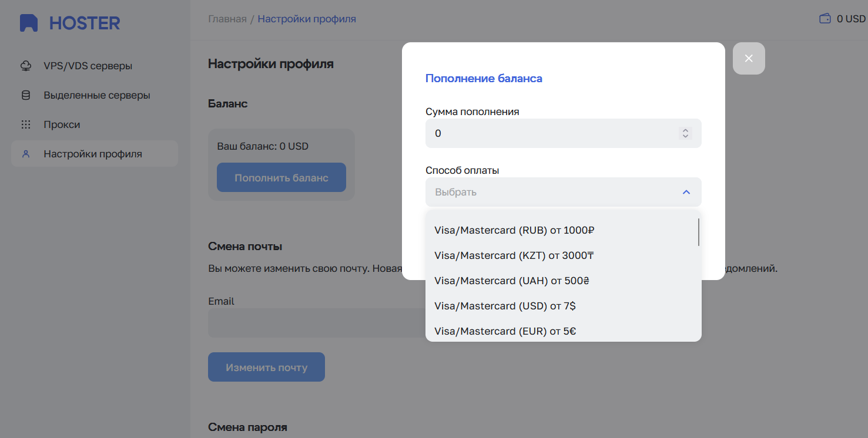Screen dimensions: 868x438
Task: Click the HOSTER logo icon
Action: pos(28,23)
